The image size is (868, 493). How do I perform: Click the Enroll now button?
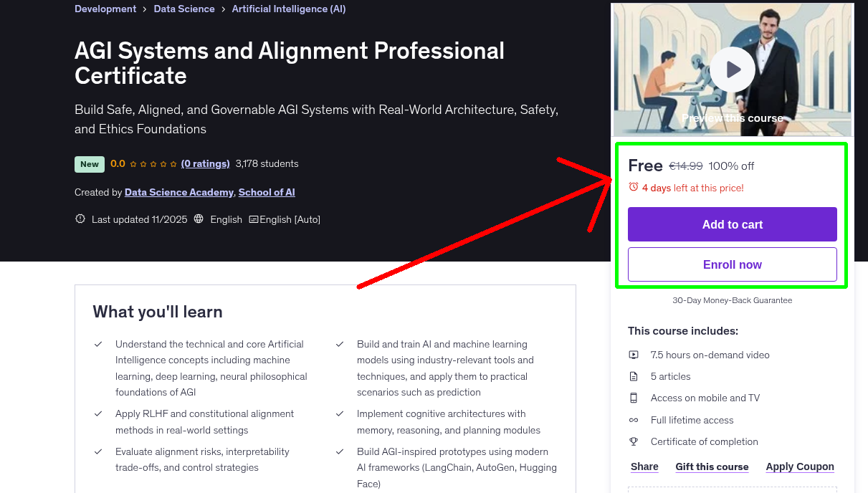(x=732, y=264)
